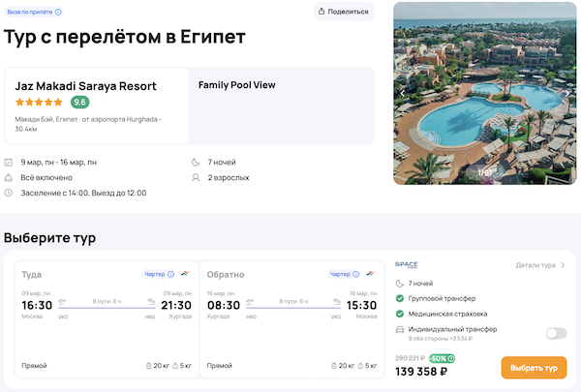
Task: Select the Туда outbound flight card
Action: click(101, 319)
